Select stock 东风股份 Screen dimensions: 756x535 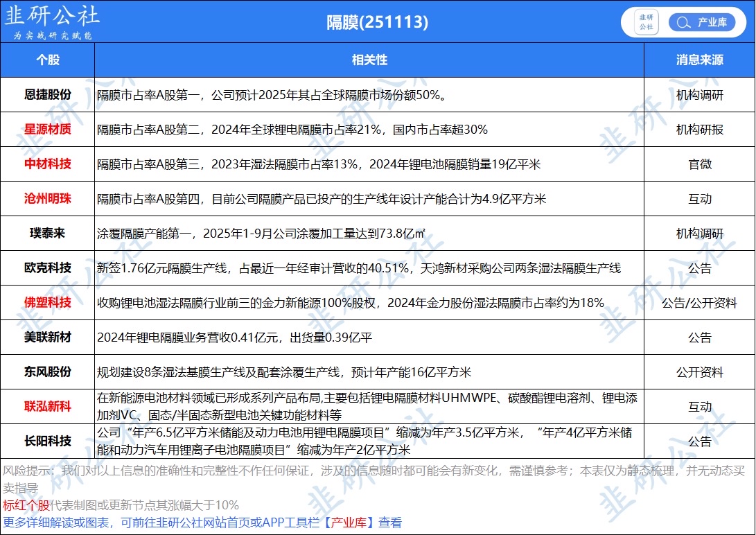48,372
